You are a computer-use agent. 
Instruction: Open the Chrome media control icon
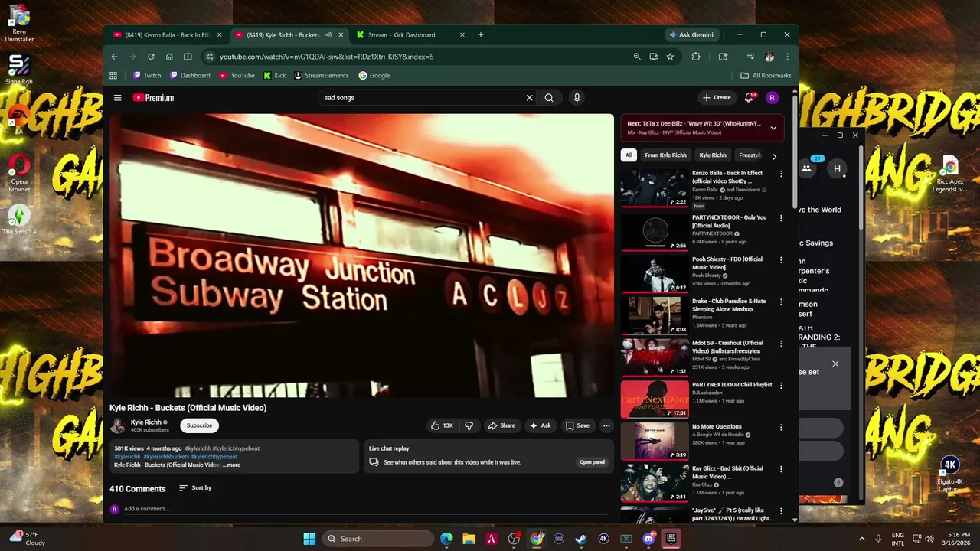coord(750,57)
